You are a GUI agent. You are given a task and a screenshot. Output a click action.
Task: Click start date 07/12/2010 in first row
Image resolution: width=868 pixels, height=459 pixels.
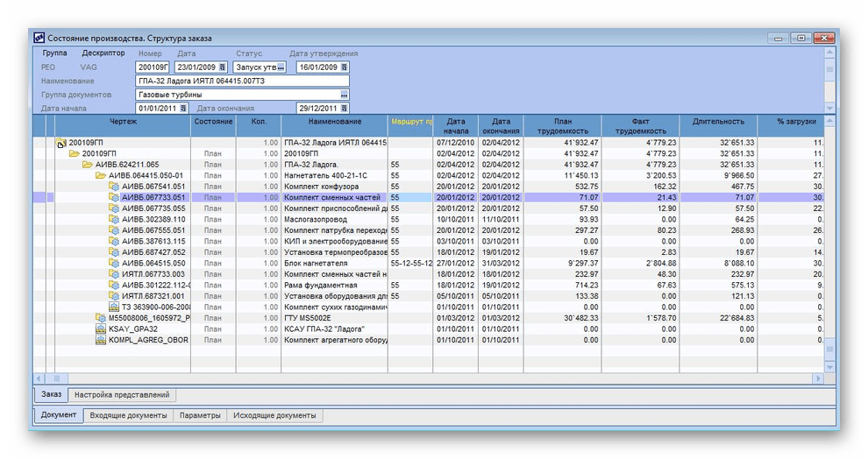pos(456,143)
